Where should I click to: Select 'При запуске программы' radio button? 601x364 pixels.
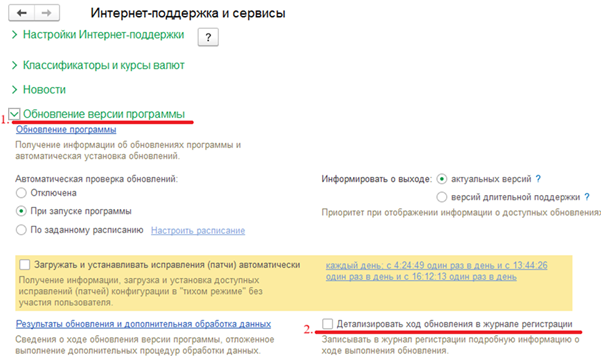pos(21,211)
